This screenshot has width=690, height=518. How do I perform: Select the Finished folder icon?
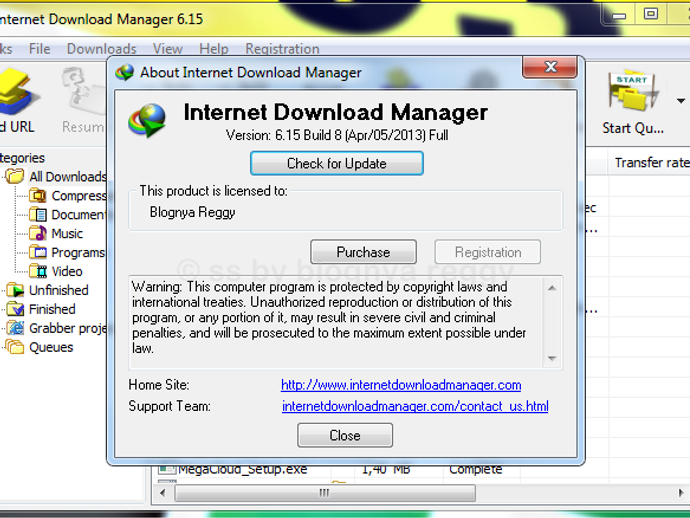tap(15, 309)
